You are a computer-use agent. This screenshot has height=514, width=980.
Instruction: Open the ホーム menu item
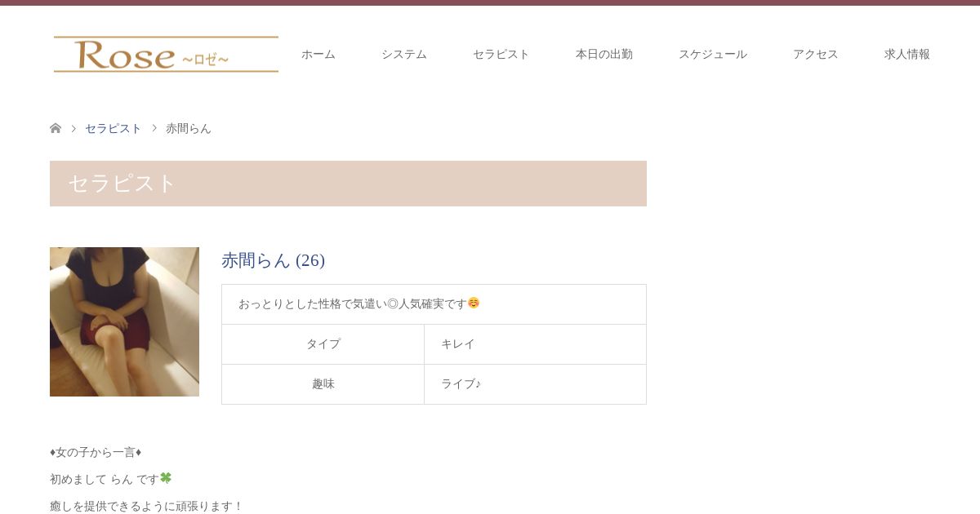pos(318,54)
